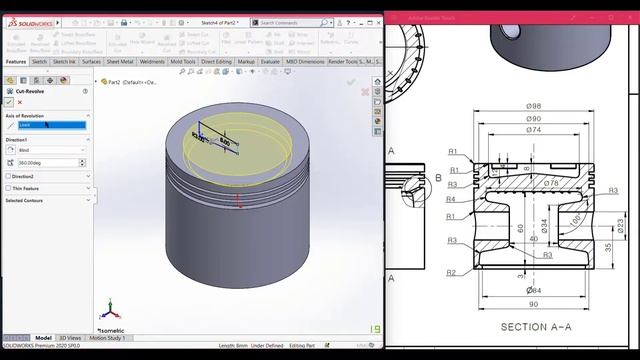Switch to the Evaluate tab
Screen dimensions: 640x360
(270, 62)
